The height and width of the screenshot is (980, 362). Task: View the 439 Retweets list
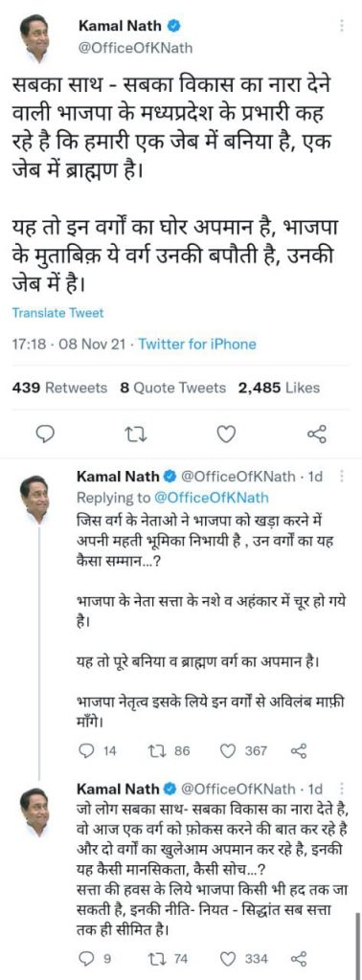click(60, 388)
